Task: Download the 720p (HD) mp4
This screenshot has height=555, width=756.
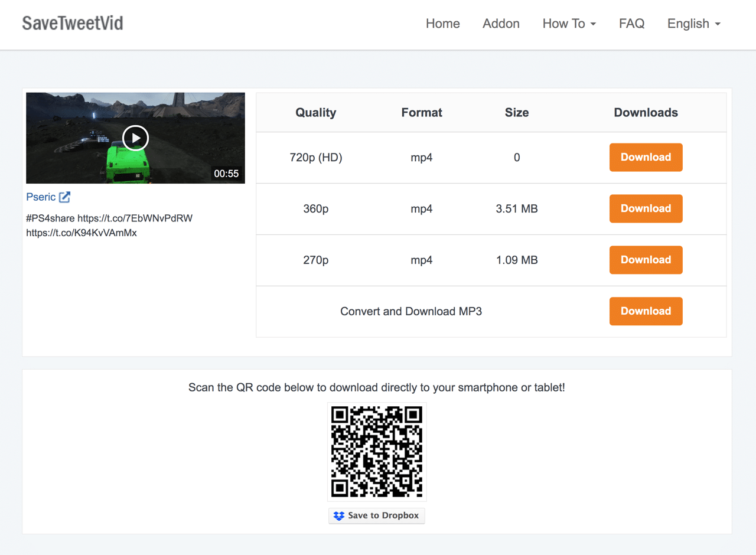Action: pyautogui.click(x=646, y=157)
